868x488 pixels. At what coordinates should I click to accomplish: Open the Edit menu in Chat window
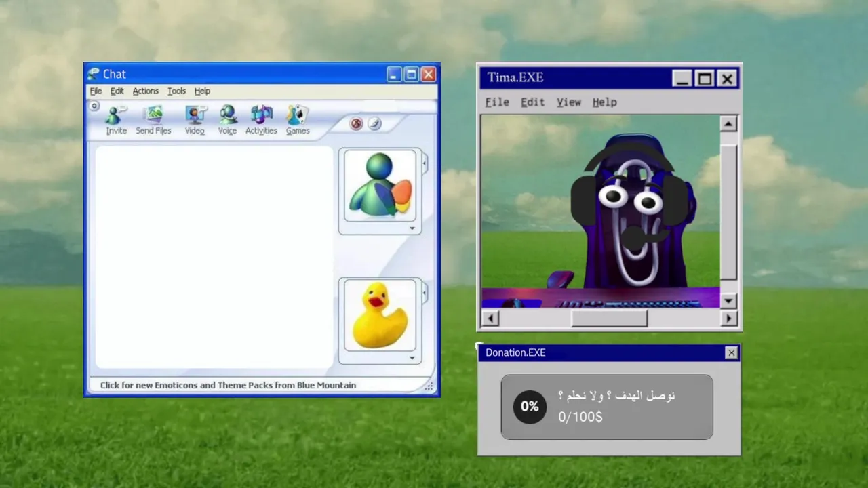point(117,91)
